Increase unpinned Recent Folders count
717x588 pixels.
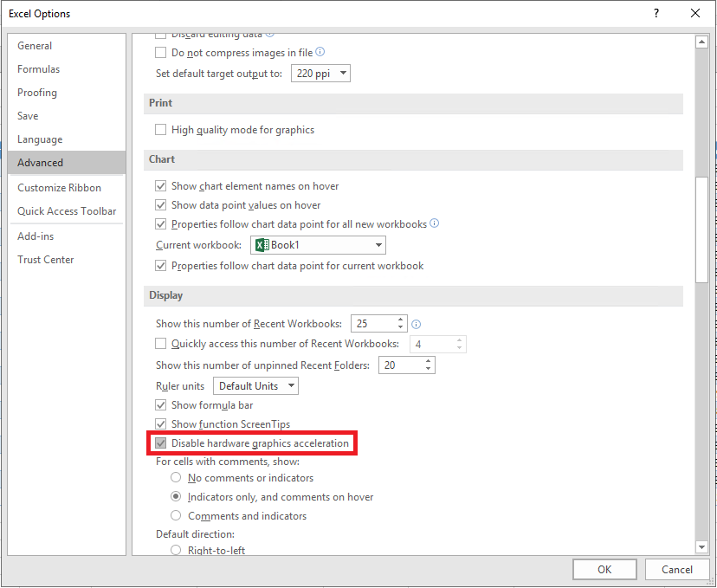pos(428,361)
